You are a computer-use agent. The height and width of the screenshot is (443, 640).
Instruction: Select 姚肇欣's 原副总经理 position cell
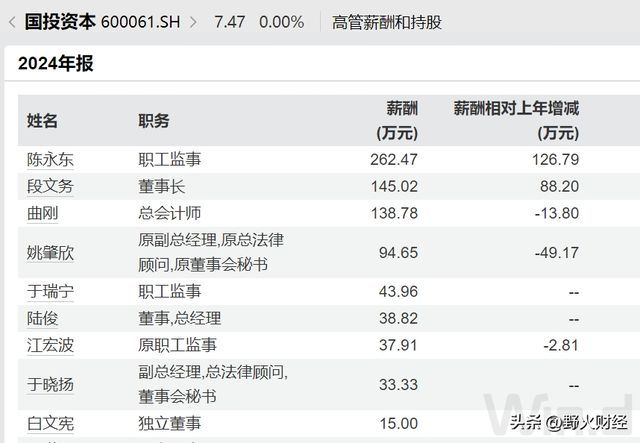click(x=211, y=253)
